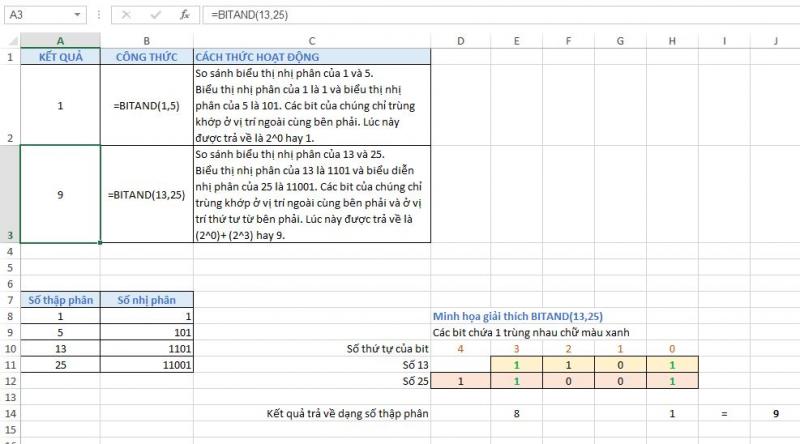Select column C header
The width and height of the screenshot is (800, 444).
(x=311, y=40)
